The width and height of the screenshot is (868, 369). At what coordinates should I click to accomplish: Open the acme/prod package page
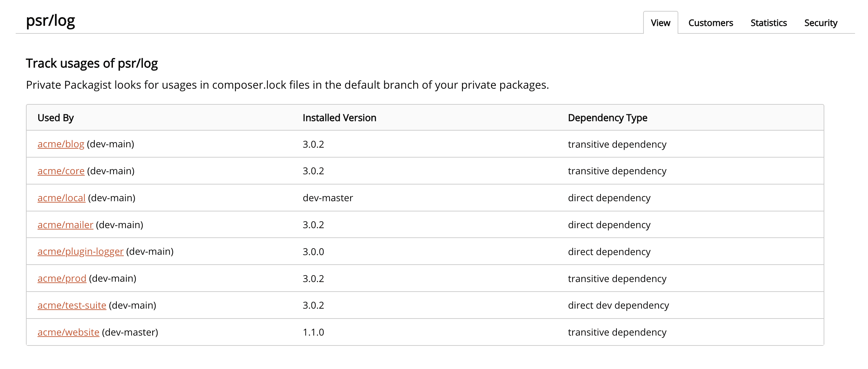[x=61, y=279]
